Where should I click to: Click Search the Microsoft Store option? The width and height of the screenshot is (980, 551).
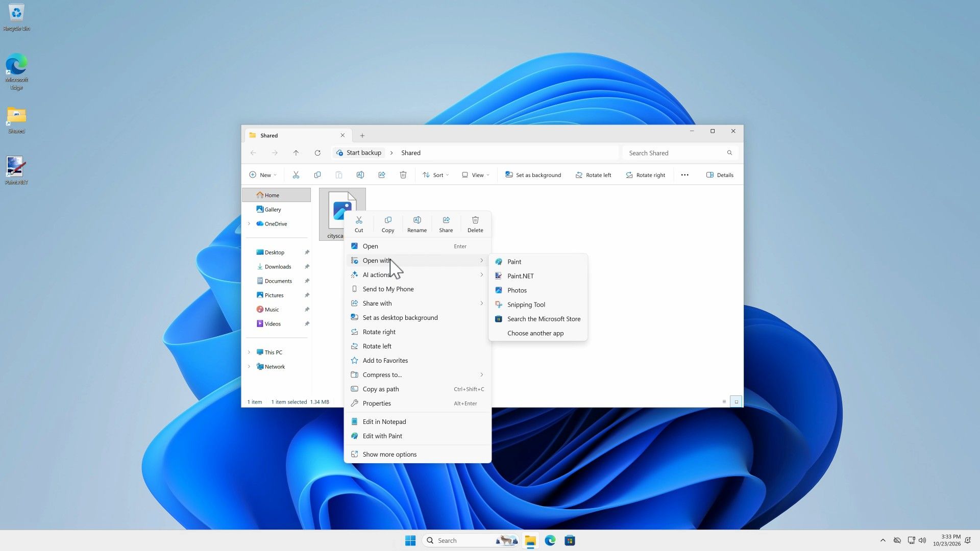[x=538, y=319]
